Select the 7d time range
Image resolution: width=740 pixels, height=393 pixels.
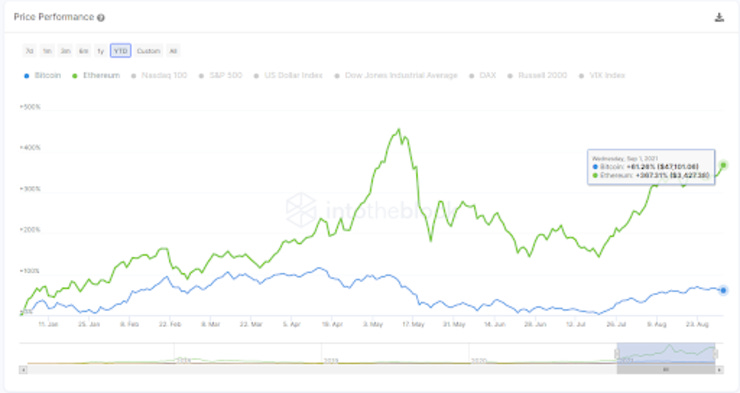[x=29, y=50]
